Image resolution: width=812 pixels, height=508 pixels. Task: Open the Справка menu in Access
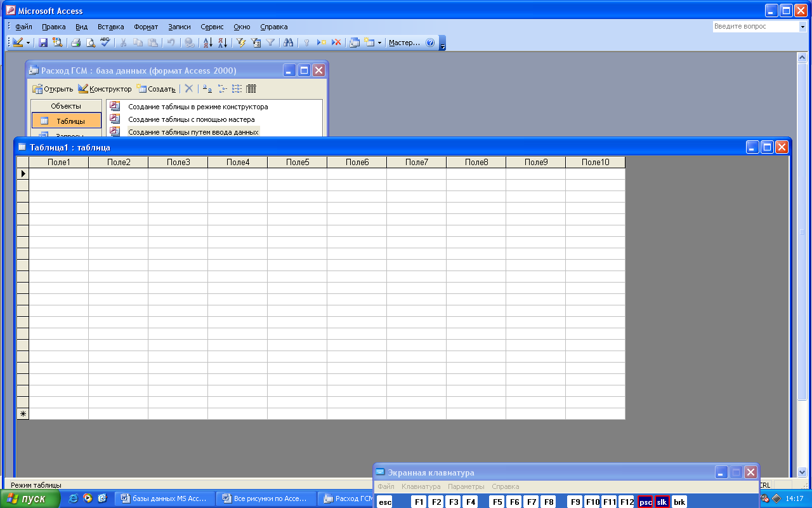pyautogui.click(x=274, y=27)
